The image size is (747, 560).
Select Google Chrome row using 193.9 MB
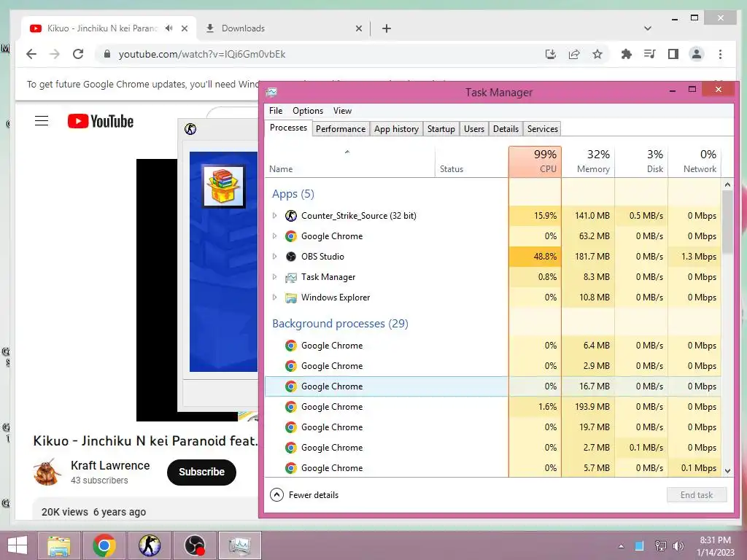[x=493, y=407]
